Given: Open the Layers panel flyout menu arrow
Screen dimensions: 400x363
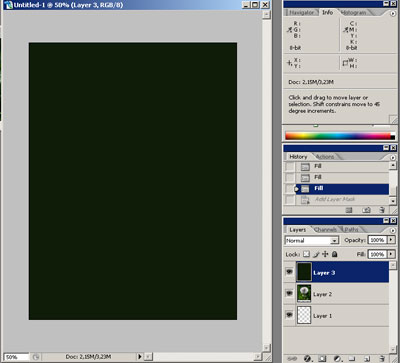Looking at the screenshot, I should [x=393, y=230].
